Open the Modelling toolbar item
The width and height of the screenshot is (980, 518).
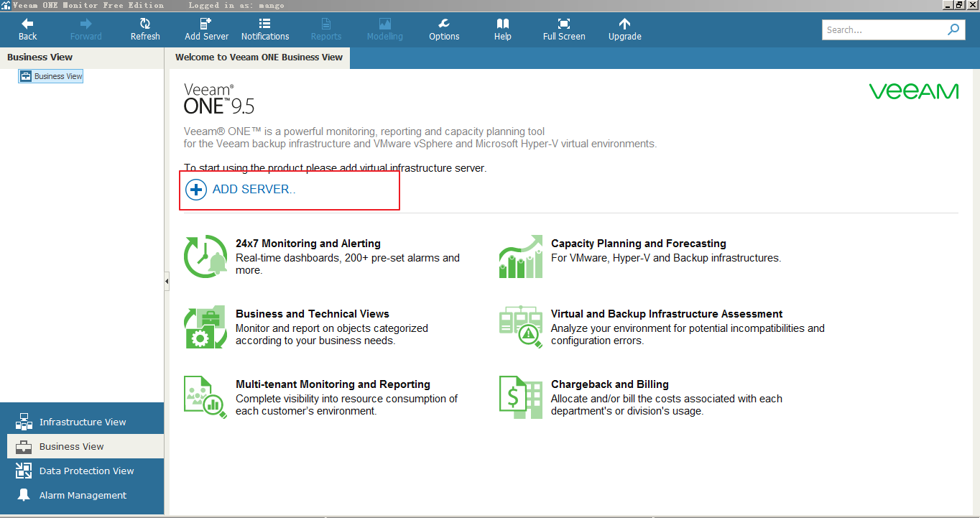[385, 29]
